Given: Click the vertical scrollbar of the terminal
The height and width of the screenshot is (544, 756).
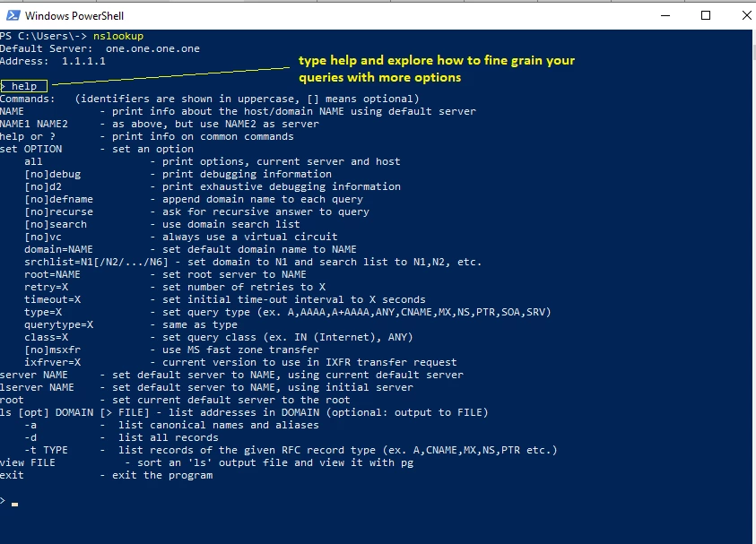Looking at the screenshot, I should click(753, 286).
